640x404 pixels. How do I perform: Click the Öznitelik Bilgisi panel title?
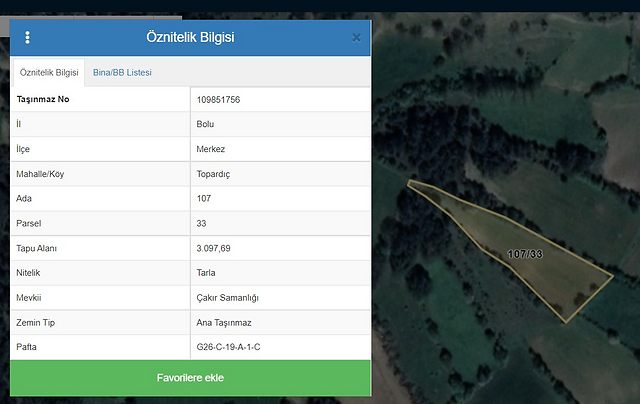coord(190,38)
